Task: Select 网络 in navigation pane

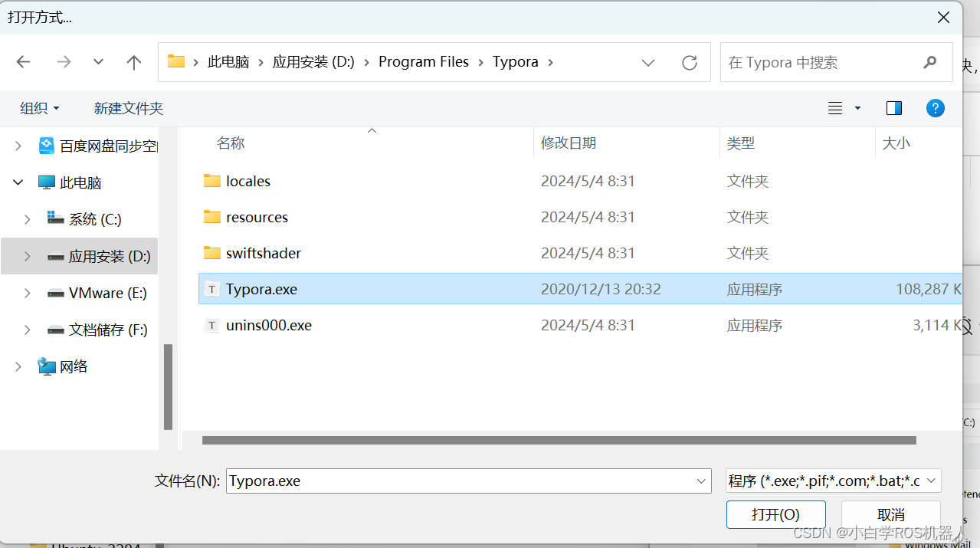Action: click(x=74, y=366)
